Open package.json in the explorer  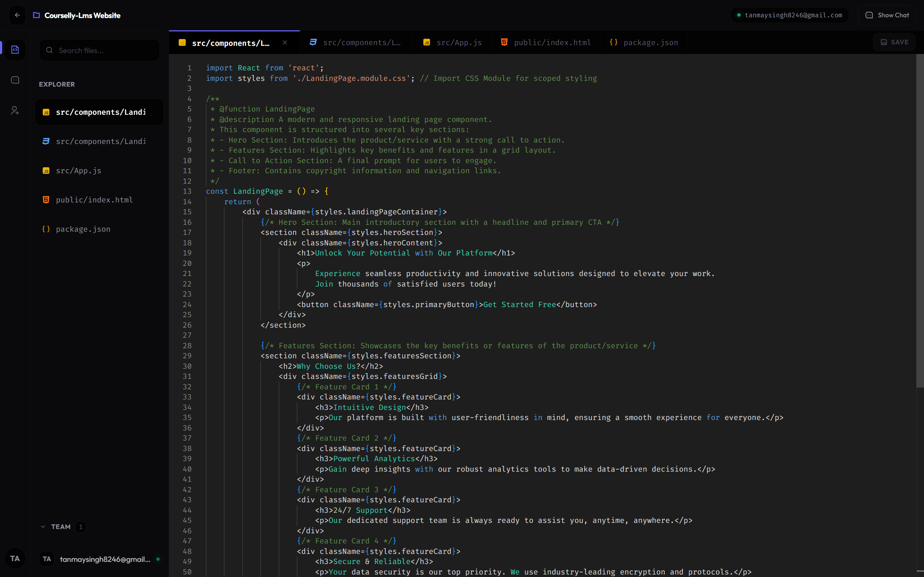[x=99, y=229]
